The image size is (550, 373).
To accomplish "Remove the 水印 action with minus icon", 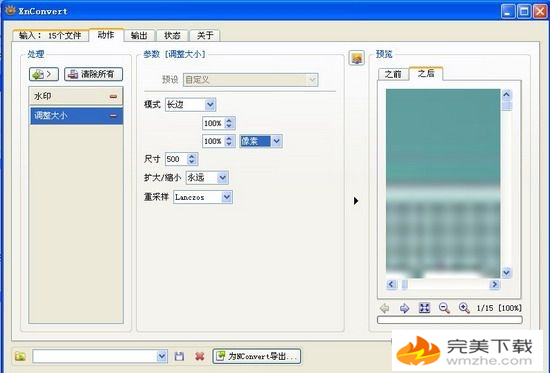I will [113, 96].
